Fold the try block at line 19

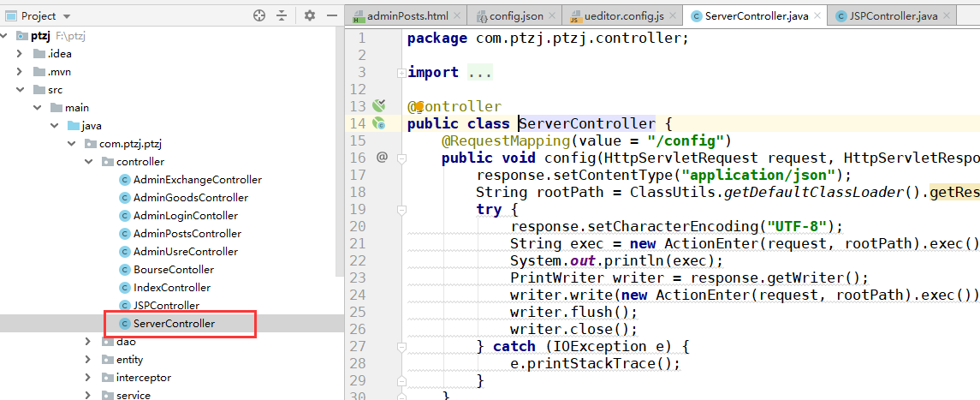[401, 209]
